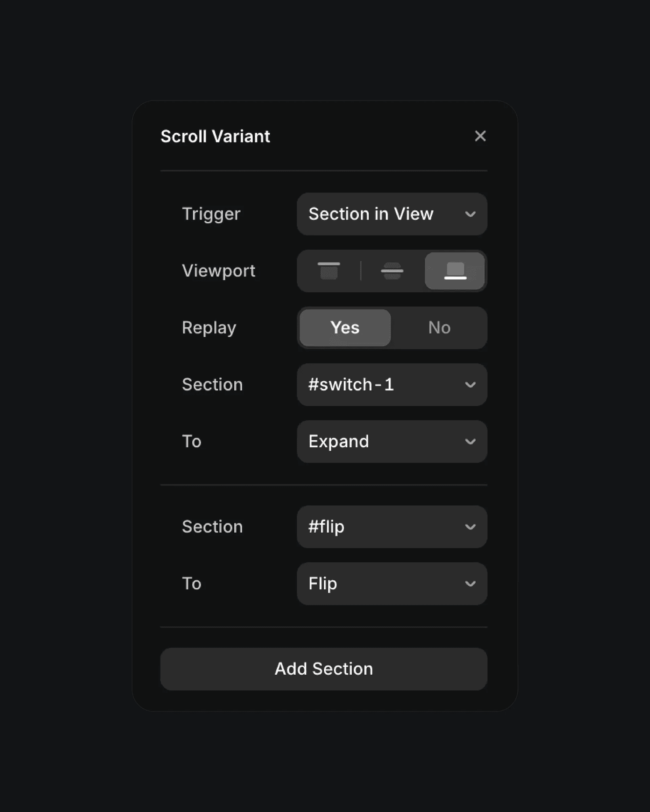Click the chevron beside Expand
Image resolution: width=650 pixels, height=812 pixels.
471,442
